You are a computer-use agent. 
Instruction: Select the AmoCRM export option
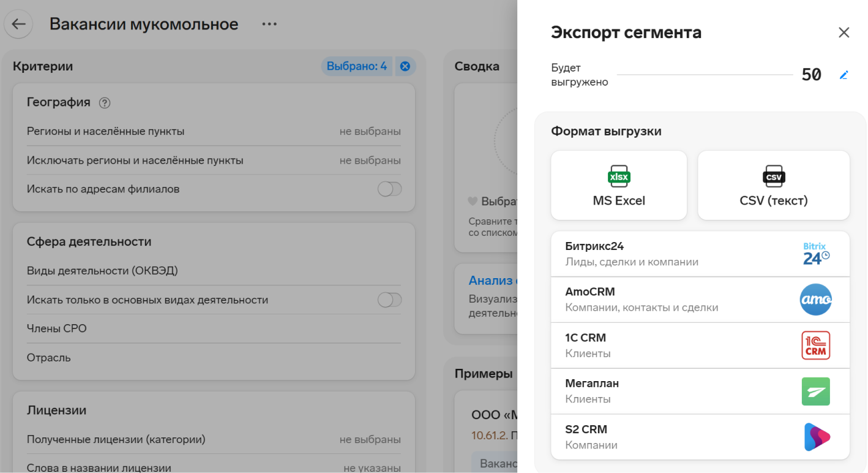[700, 300]
